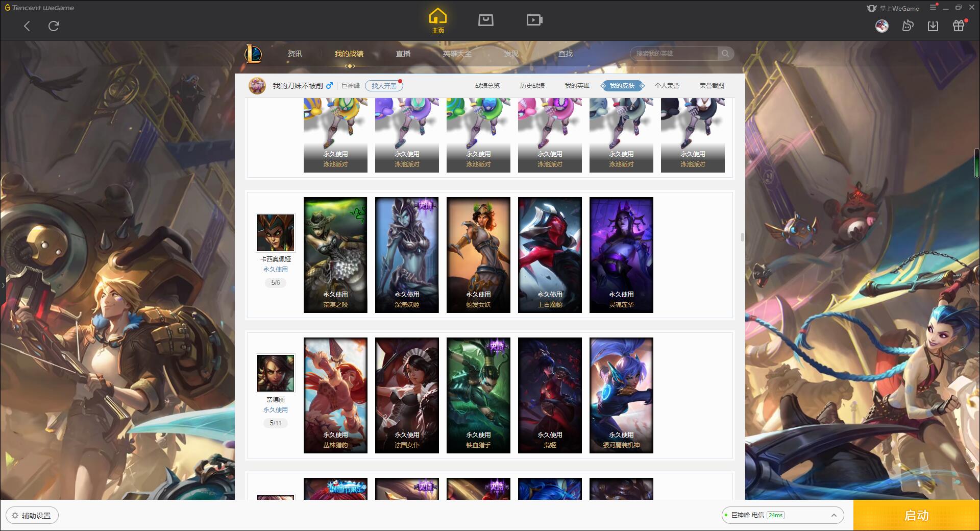The height and width of the screenshot is (531, 980).
Task: Click the 枭姬 skin thumbnail
Action: click(550, 395)
